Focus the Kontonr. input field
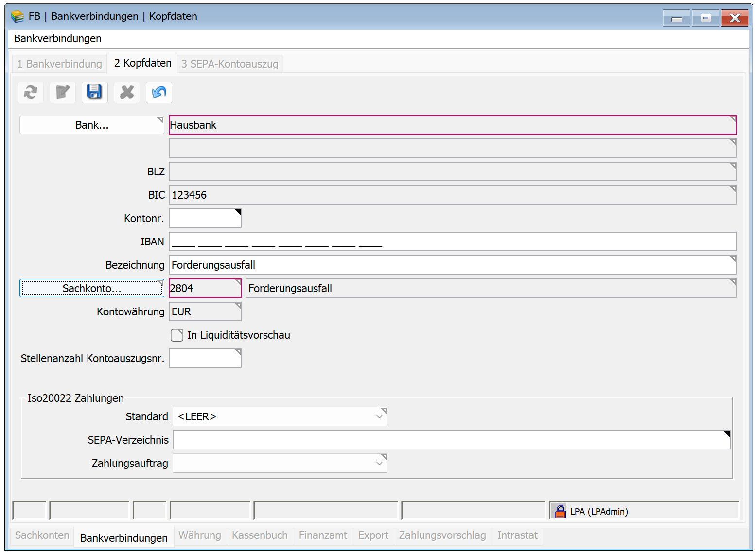 coord(205,219)
